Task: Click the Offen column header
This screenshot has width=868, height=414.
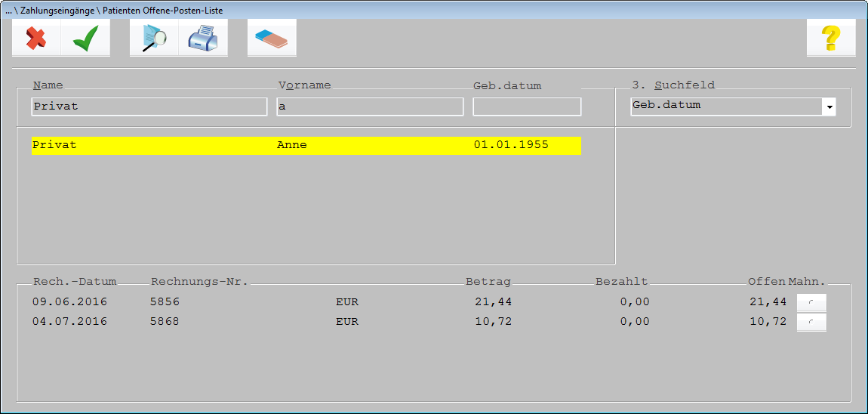Action: [x=768, y=282]
